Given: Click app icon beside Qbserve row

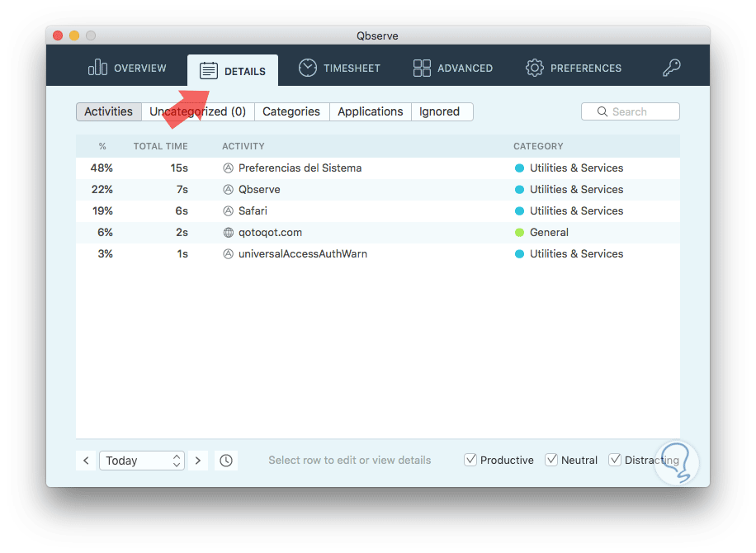Looking at the screenshot, I should point(228,190).
